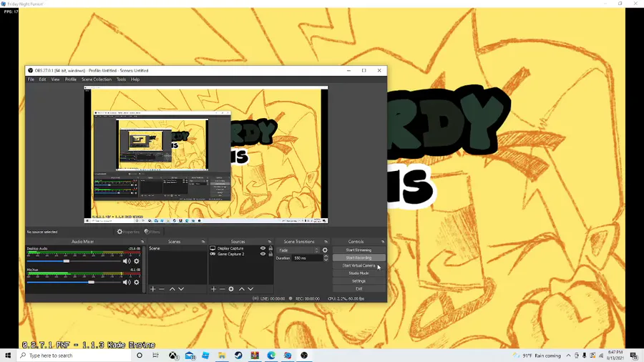Image resolution: width=644 pixels, height=362 pixels.
Task: Move scene down arrow
Action: [181, 289]
